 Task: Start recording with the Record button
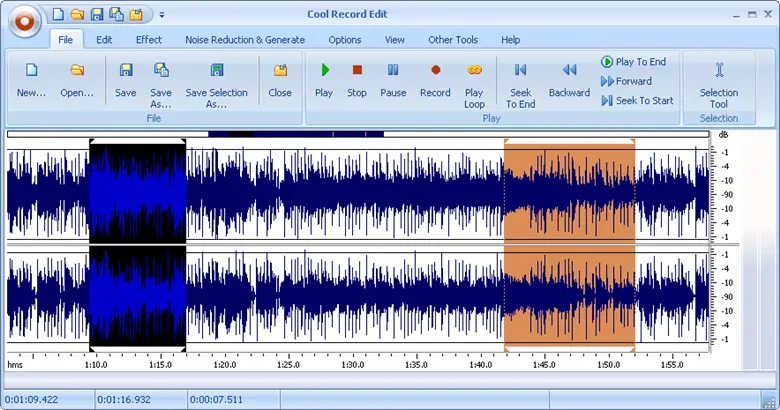coord(435,71)
